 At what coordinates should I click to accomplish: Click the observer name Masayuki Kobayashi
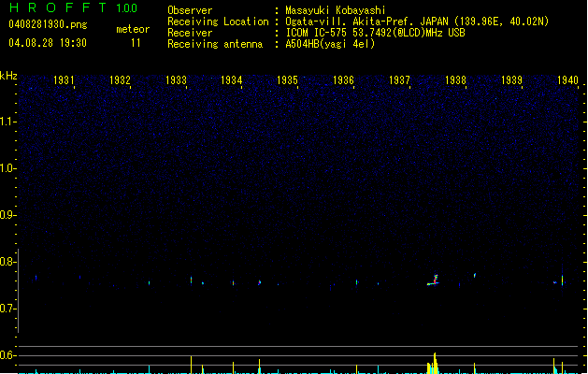(x=336, y=10)
